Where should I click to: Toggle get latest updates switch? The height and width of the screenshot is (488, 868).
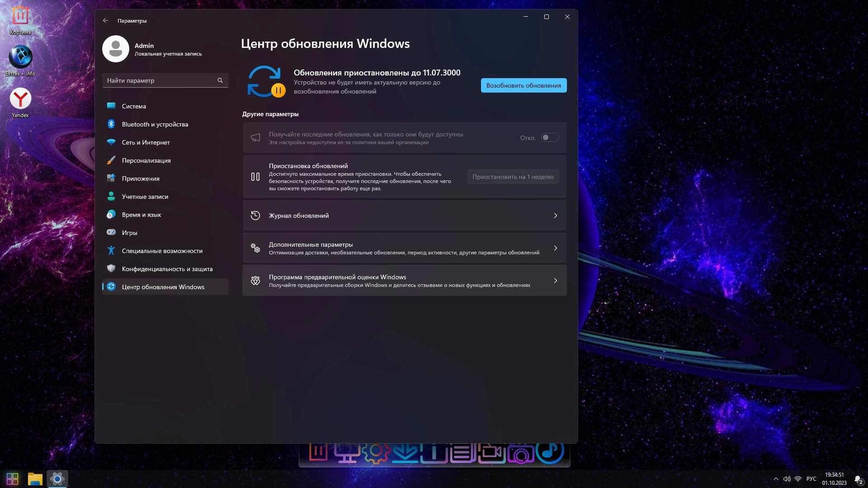[x=550, y=137]
